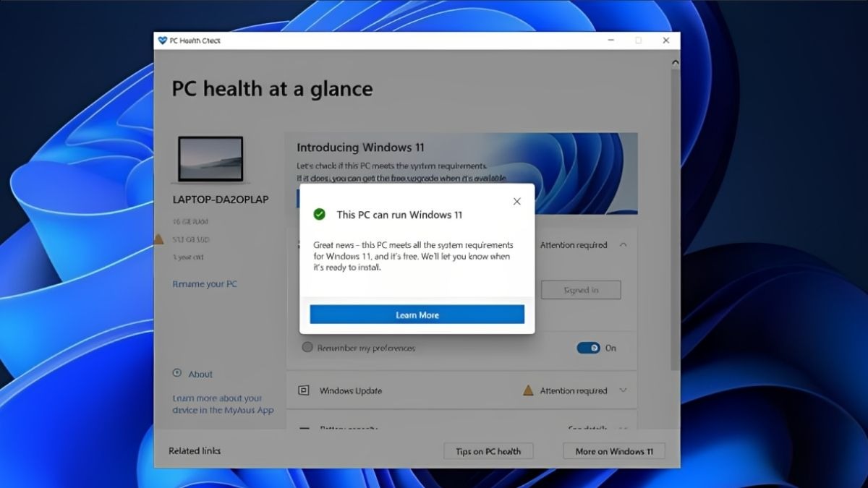Expand the Windows Update section chevron
This screenshot has height=488, width=868.
[x=623, y=390]
